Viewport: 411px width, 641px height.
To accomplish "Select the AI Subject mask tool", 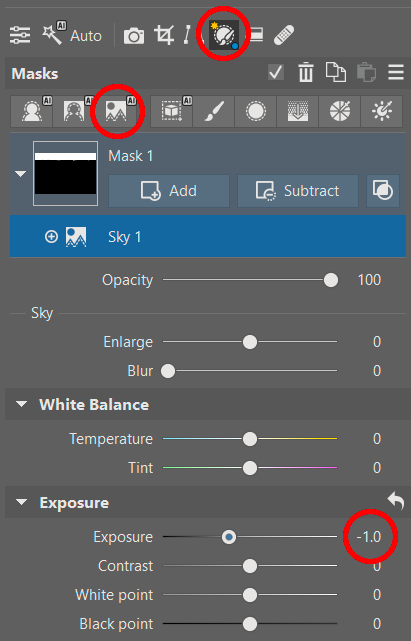I will 31,111.
